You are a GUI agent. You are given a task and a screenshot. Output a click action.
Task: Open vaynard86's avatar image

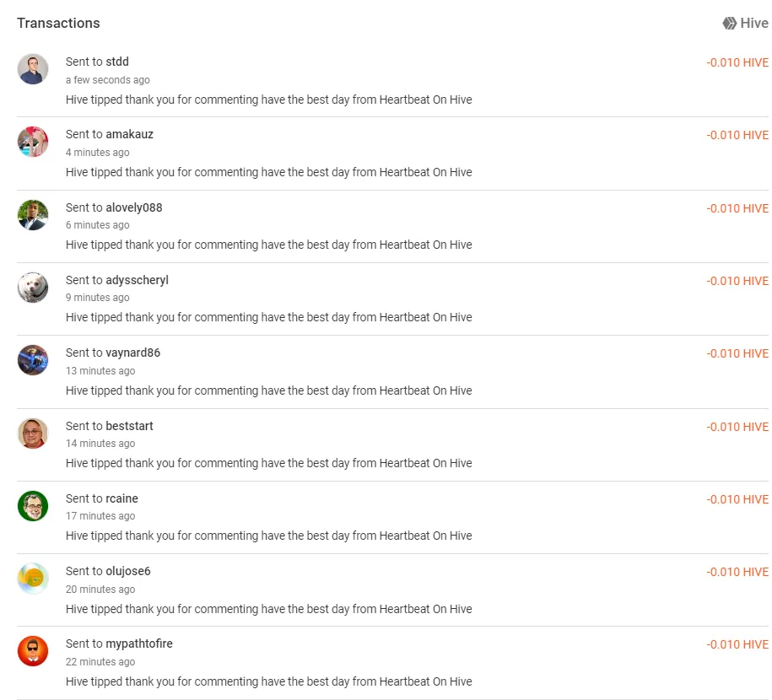(33, 360)
